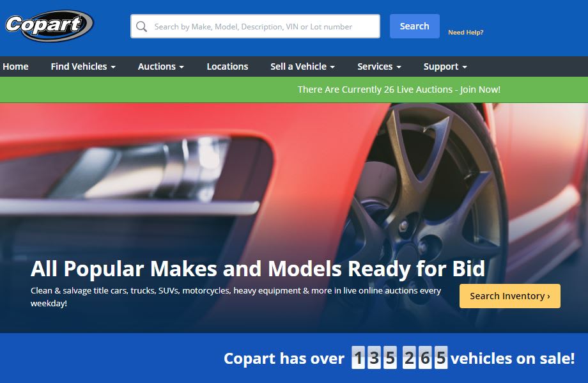Click the Clean & salvage title cars description text

click(236, 297)
